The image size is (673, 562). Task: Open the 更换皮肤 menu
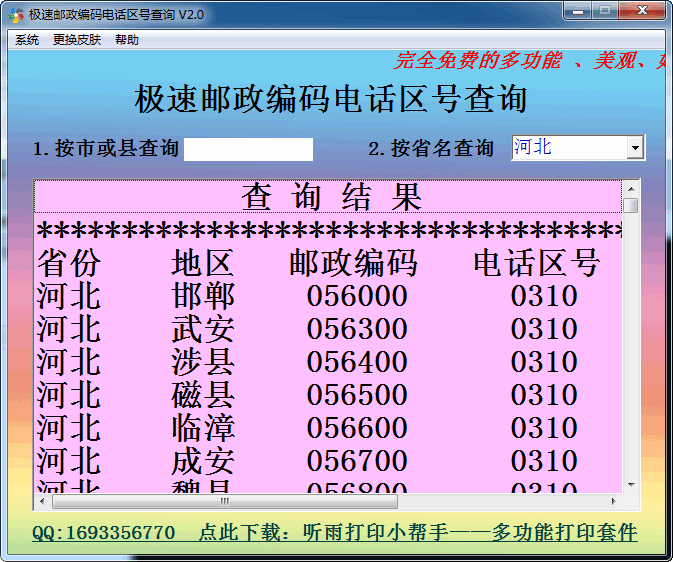77,40
